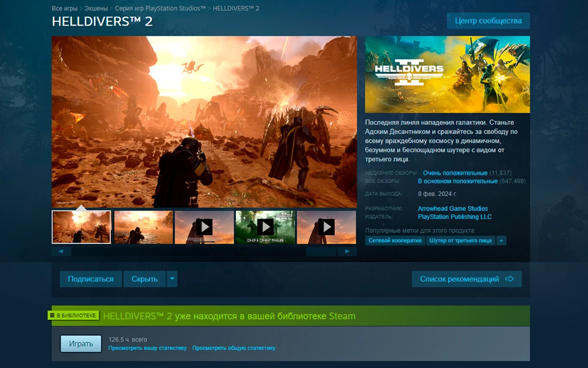Open the Arrowhead Game Studios developer page
The image size is (588, 368).
454,208
